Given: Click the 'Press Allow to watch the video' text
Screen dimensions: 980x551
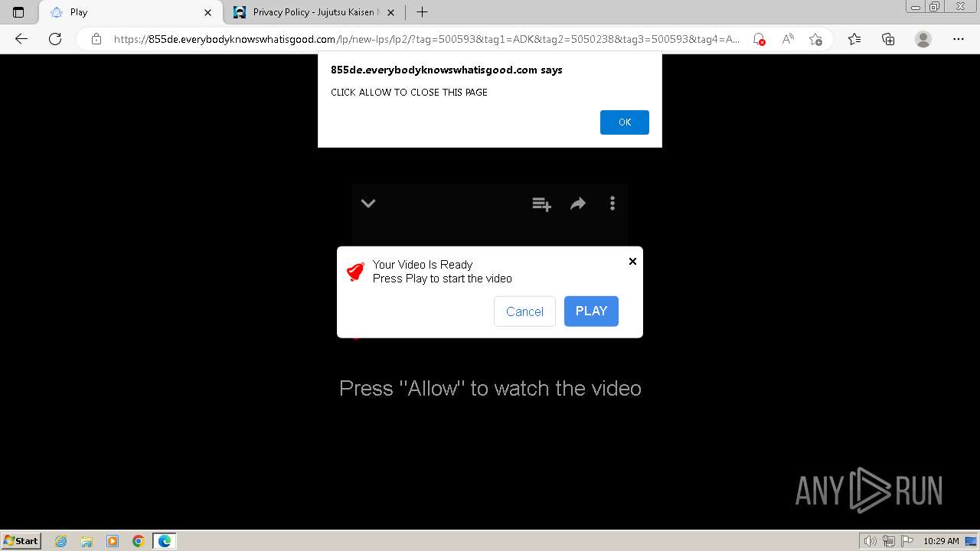Looking at the screenshot, I should (490, 389).
